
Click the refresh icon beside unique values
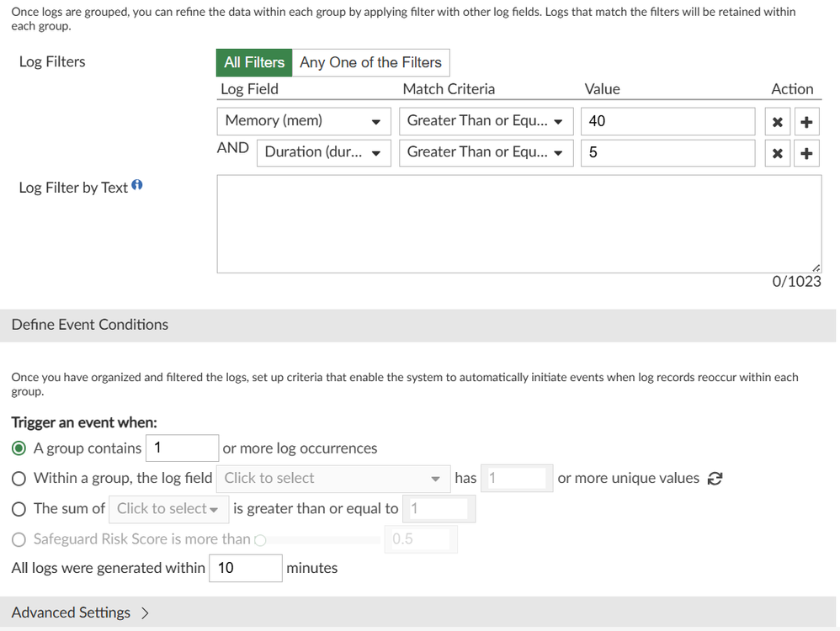(715, 479)
